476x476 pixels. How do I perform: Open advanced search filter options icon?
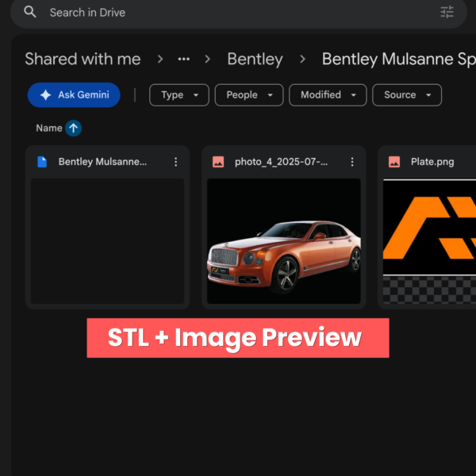tap(447, 12)
